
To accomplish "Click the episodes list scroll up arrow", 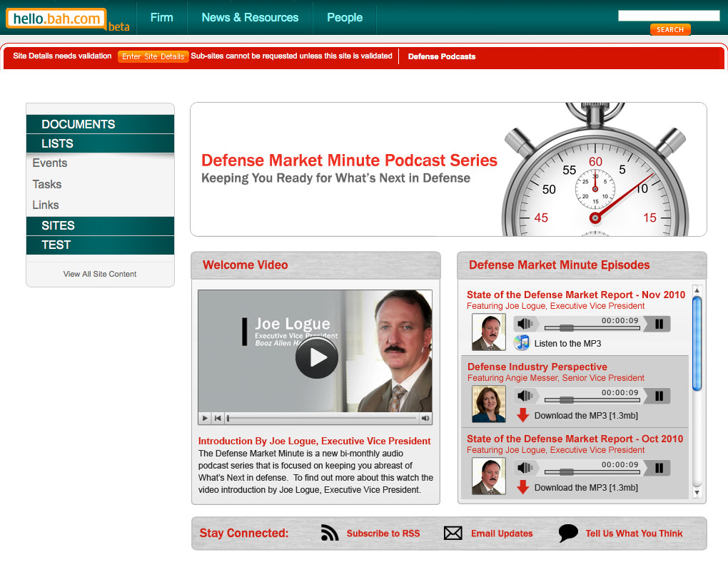I will (697, 290).
